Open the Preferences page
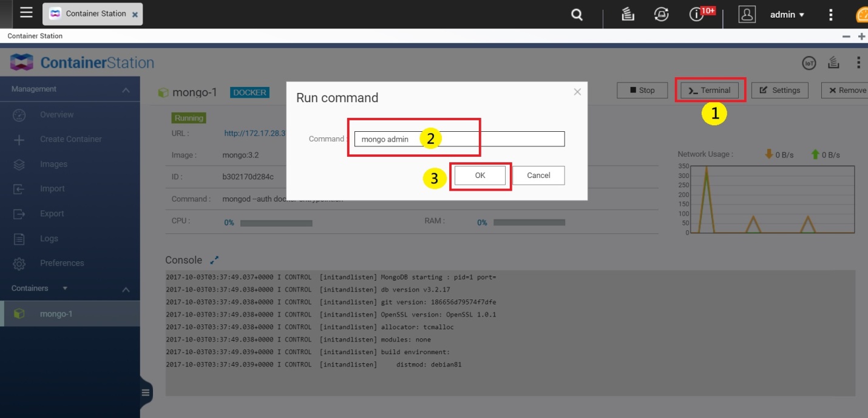The image size is (868, 418). (x=62, y=263)
